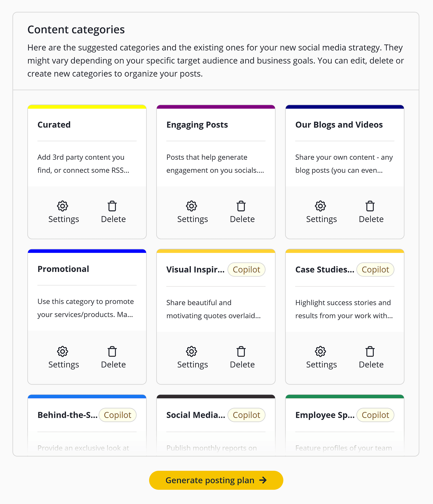Click the Copilot badge on Employee Spotlight
433x504 pixels.
coord(375,415)
